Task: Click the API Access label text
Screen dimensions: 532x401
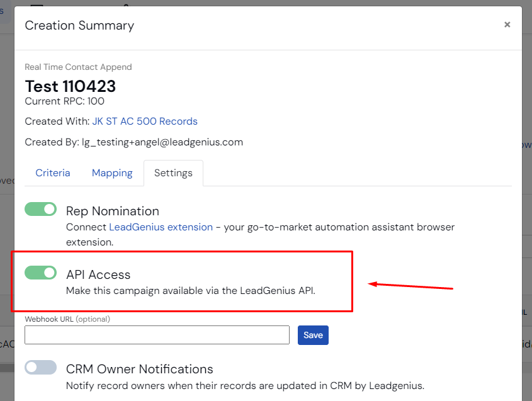Action: tap(98, 274)
